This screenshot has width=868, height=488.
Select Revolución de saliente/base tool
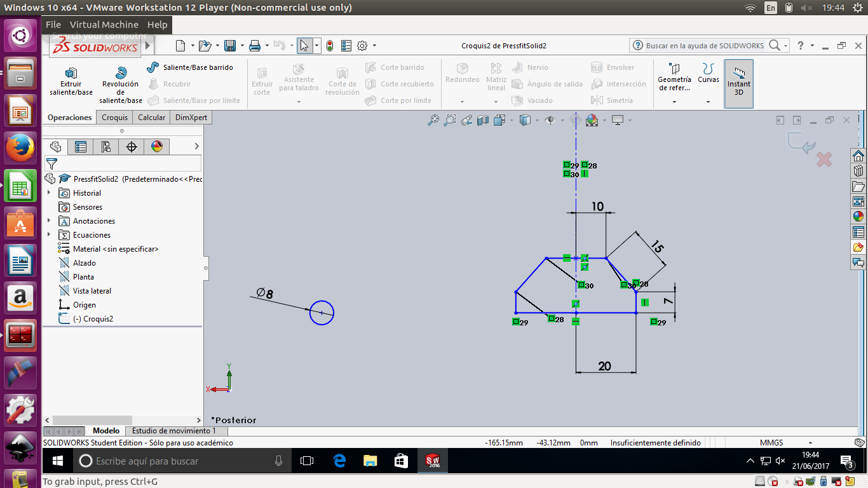tap(120, 85)
